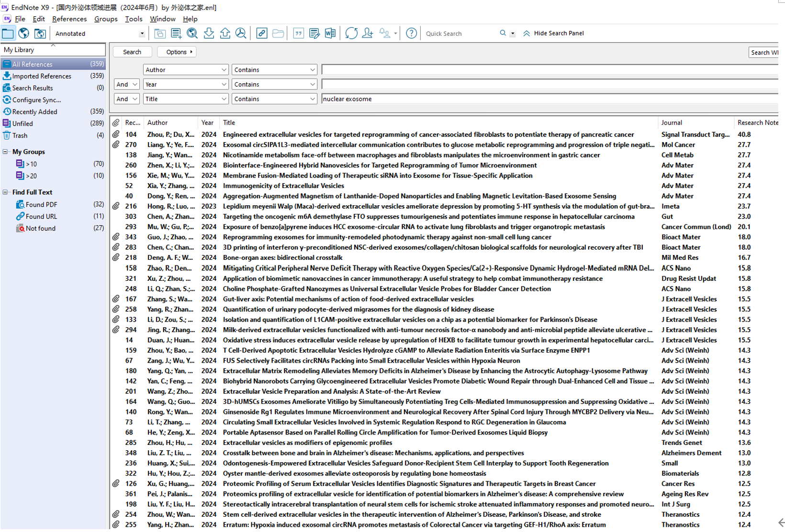The width and height of the screenshot is (785, 532).
Task: Open the Activity Feed icon
Action: tap(385, 33)
